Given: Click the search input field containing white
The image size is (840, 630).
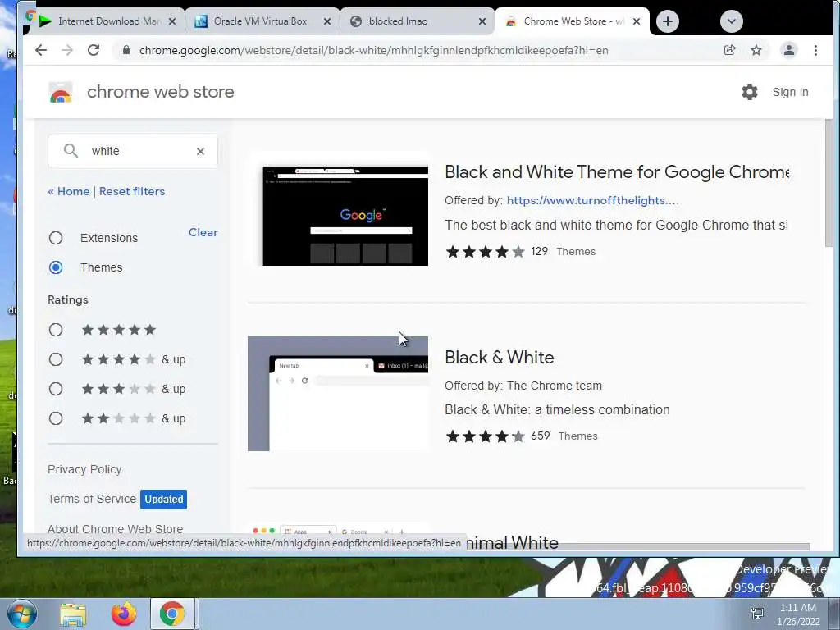Looking at the screenshot, I should click(x=133, y=151).
